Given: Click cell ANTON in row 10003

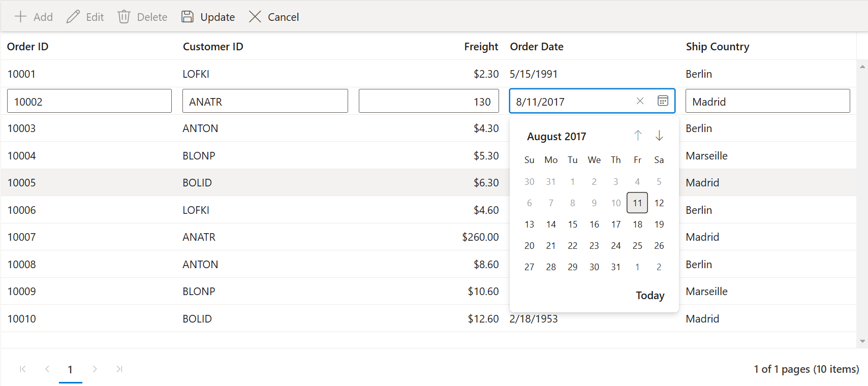Looking at the screenshot, I should click(200, 128).
